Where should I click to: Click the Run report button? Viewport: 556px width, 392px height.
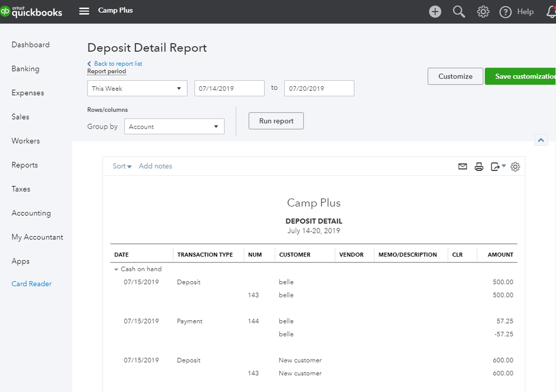coord(276,121)
